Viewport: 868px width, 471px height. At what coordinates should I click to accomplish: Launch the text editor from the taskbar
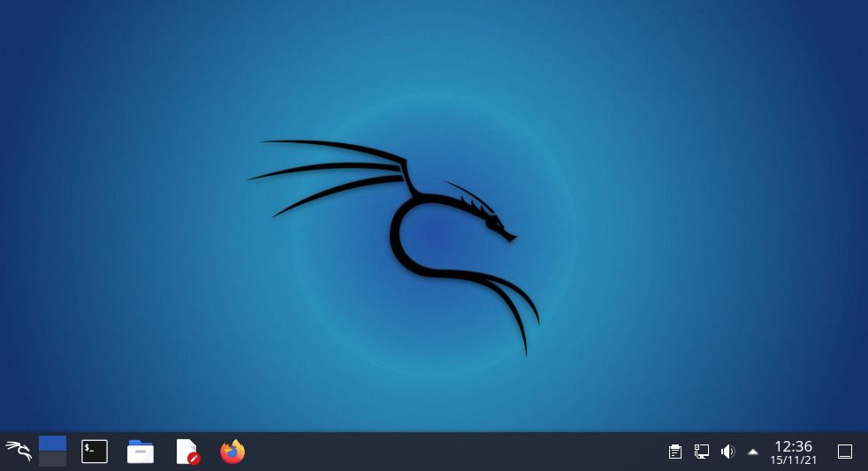pos(187,452)
